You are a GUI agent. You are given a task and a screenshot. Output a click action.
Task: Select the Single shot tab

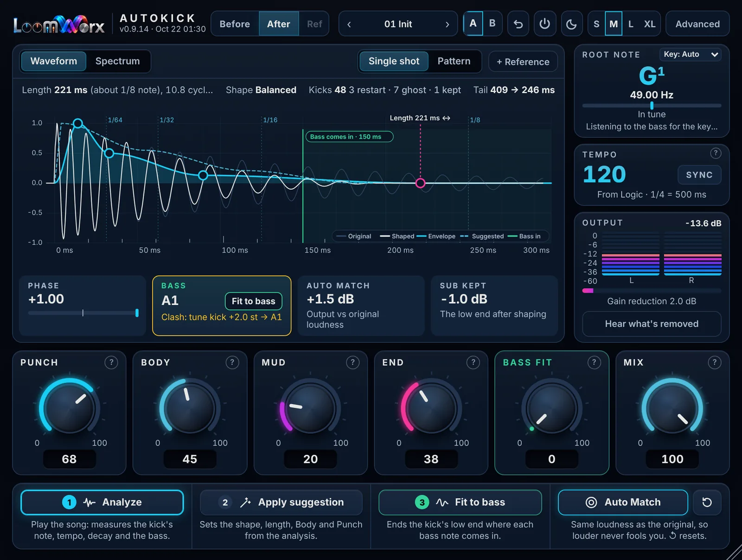point(394,61)
